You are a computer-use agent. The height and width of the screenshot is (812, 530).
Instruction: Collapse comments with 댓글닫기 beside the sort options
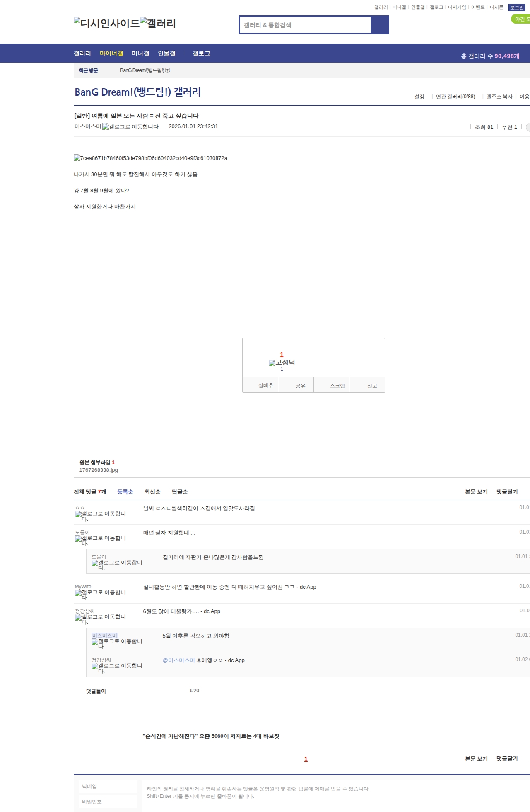[507, 492]
